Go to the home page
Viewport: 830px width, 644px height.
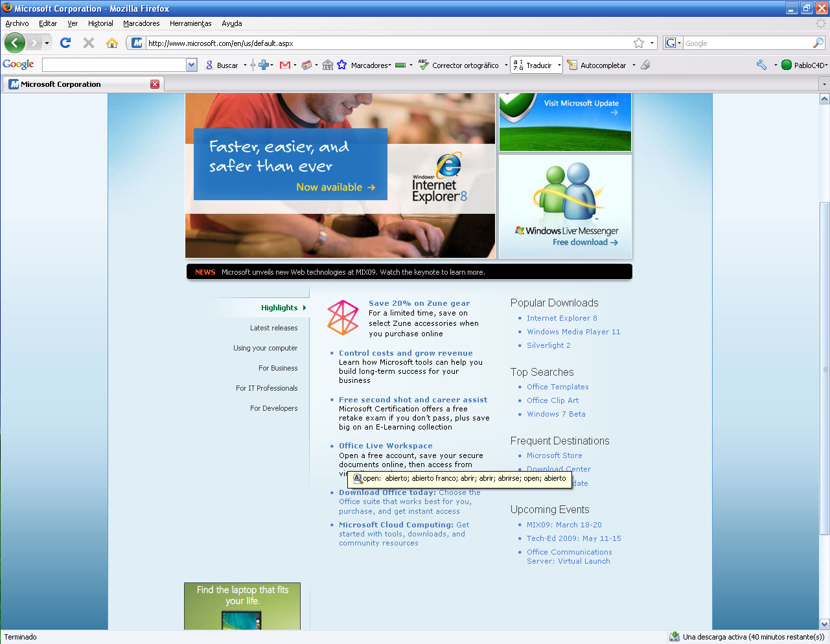112,43
